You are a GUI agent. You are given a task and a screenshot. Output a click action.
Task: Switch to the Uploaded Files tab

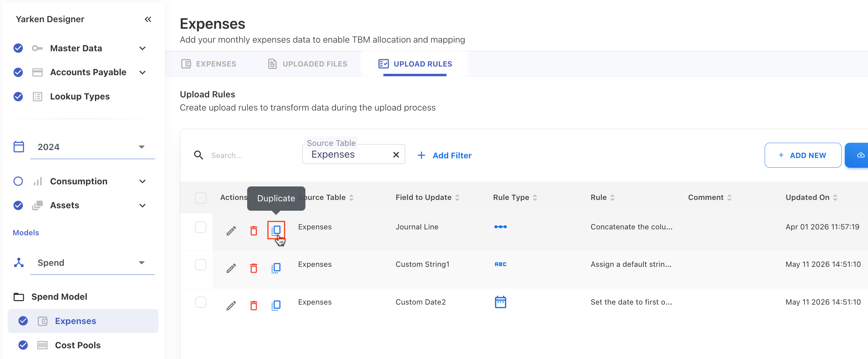tap(307, 64)
